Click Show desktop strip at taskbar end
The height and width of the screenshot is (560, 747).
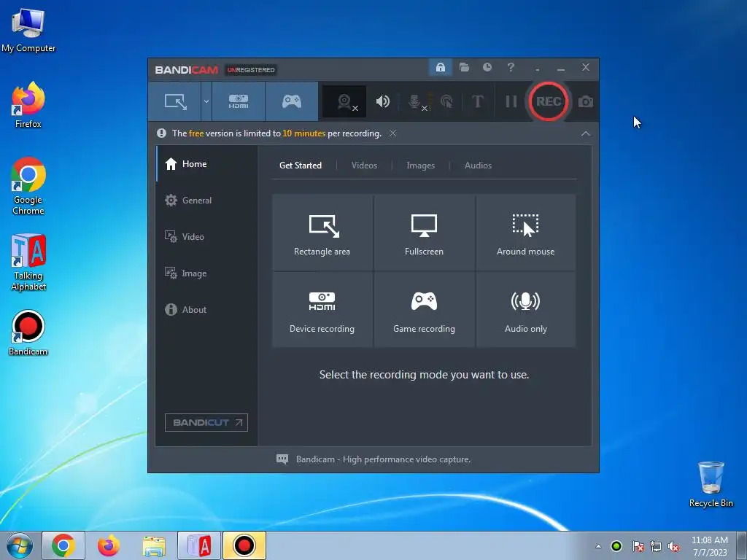(x=742, y=545)
